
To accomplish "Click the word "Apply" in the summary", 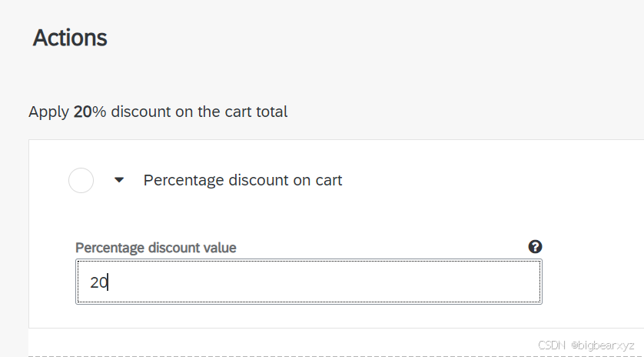I will [x=48, y=112].
